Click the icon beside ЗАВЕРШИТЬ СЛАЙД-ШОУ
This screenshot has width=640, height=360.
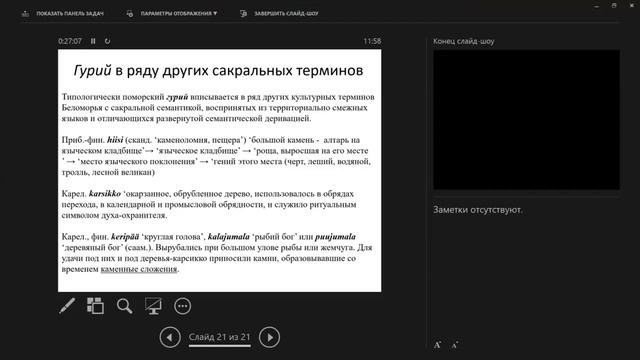tap(243, 13)
